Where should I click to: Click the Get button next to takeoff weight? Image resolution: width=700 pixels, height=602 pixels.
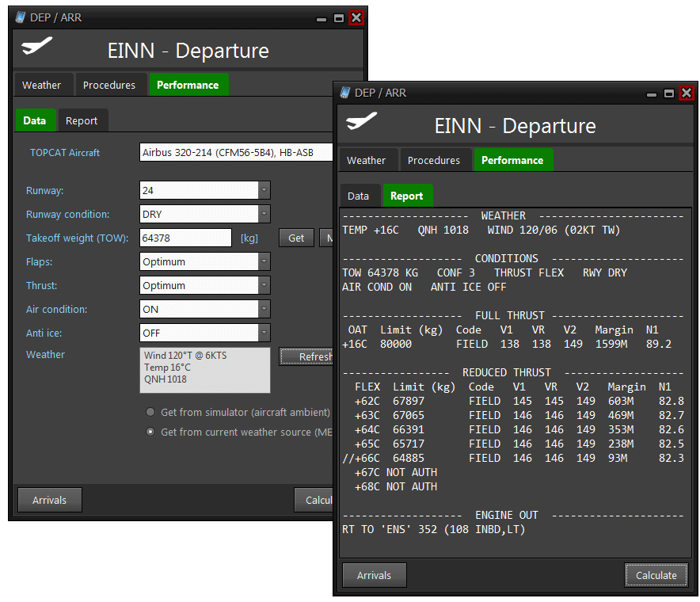tap(295, 238)
